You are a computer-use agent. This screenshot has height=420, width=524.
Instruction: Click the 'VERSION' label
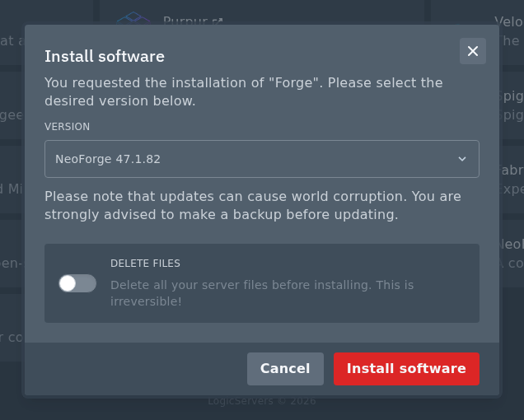point(68,127)
